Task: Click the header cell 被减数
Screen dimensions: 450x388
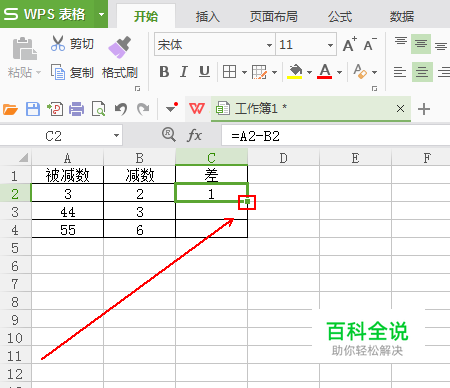Action: point(68,175)
